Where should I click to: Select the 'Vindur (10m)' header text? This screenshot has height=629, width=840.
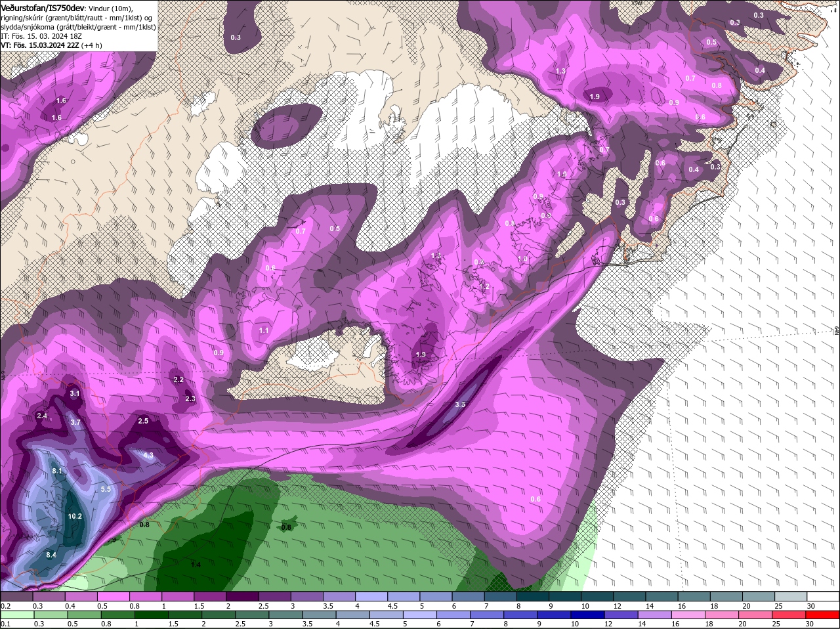pos(110,8)
